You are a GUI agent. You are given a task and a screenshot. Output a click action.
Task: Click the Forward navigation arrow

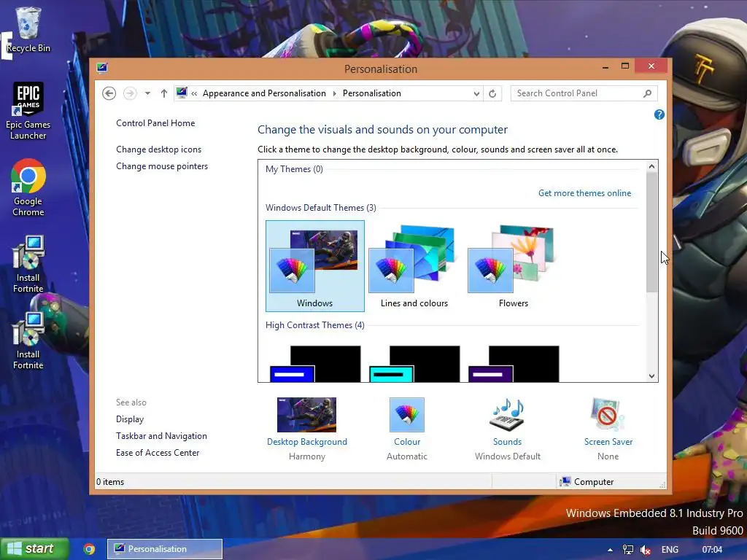pyautogui.click(x=130, y=93)
